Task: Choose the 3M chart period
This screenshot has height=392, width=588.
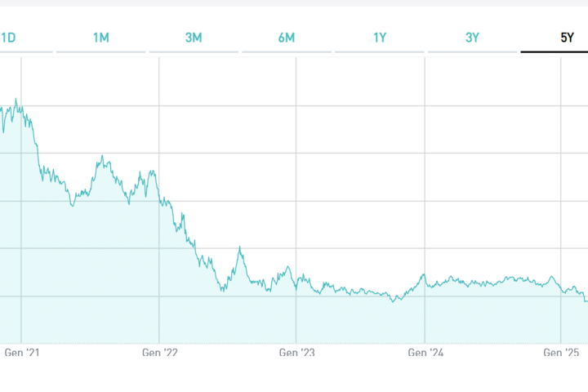Action: pyautogui.click(x=194, y=38)
